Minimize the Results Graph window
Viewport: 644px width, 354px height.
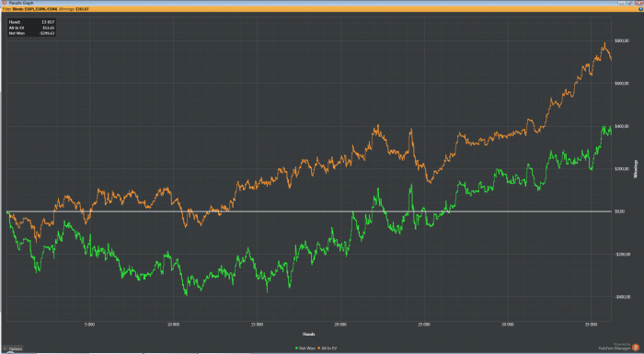click(621, 3)
